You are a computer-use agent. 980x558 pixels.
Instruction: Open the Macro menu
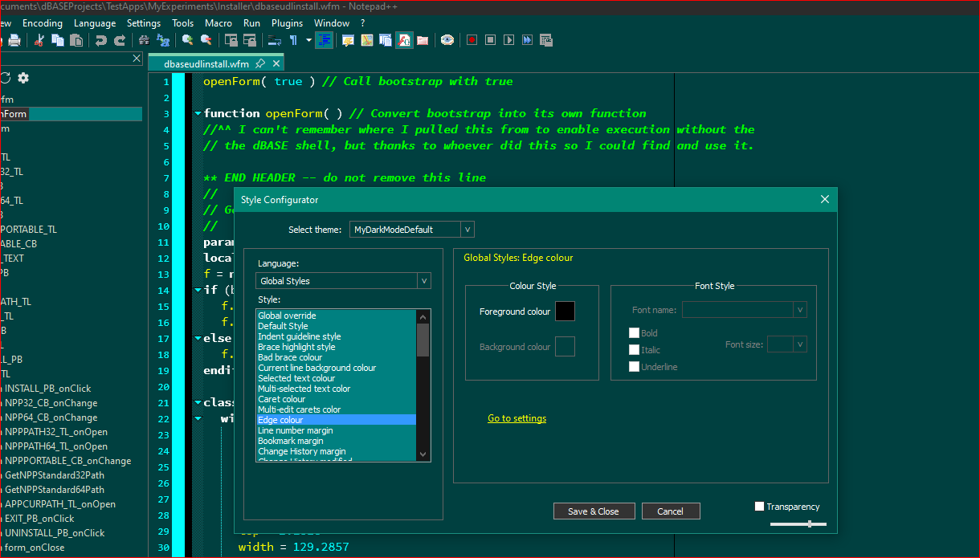218,23
